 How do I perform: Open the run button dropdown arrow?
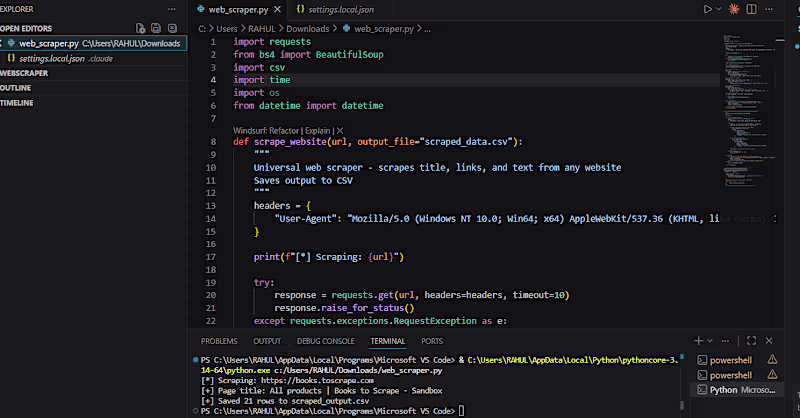click(x=718, y=9)
